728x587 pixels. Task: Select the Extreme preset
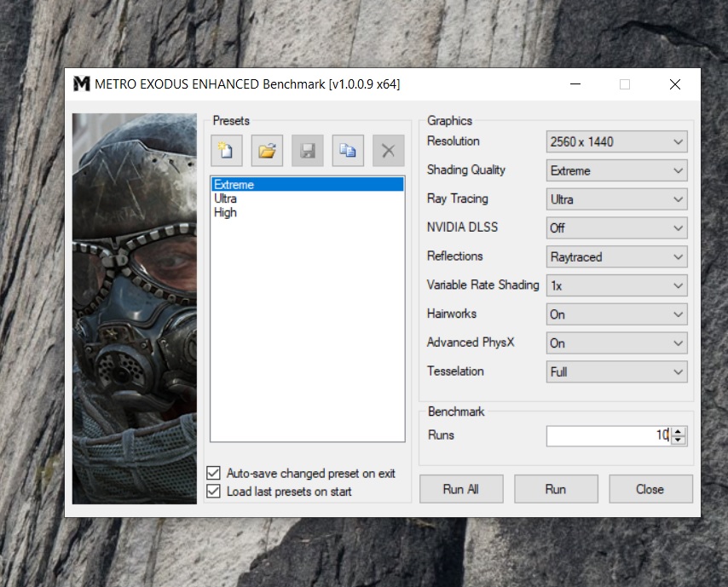(x=308, y=184)
